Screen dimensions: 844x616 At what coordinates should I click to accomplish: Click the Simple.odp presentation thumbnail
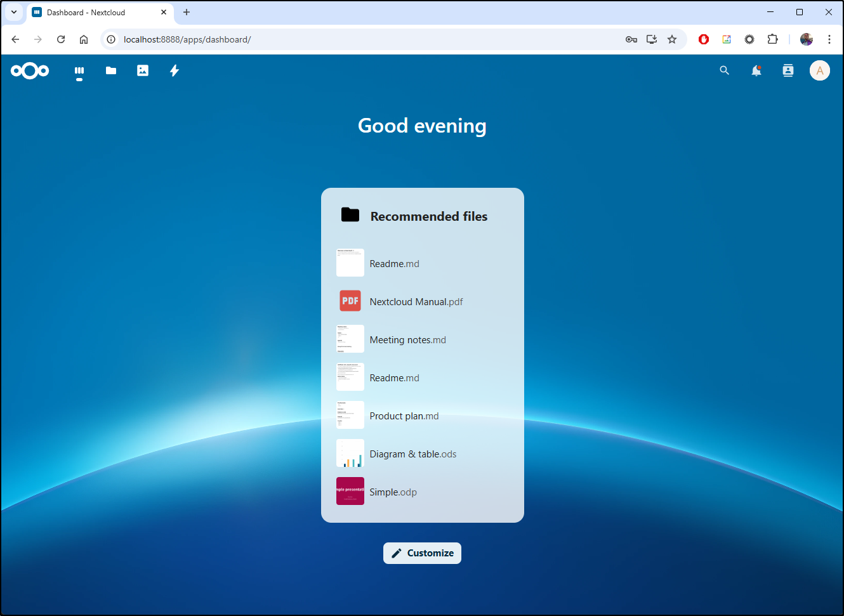click(x=350, y=491)
